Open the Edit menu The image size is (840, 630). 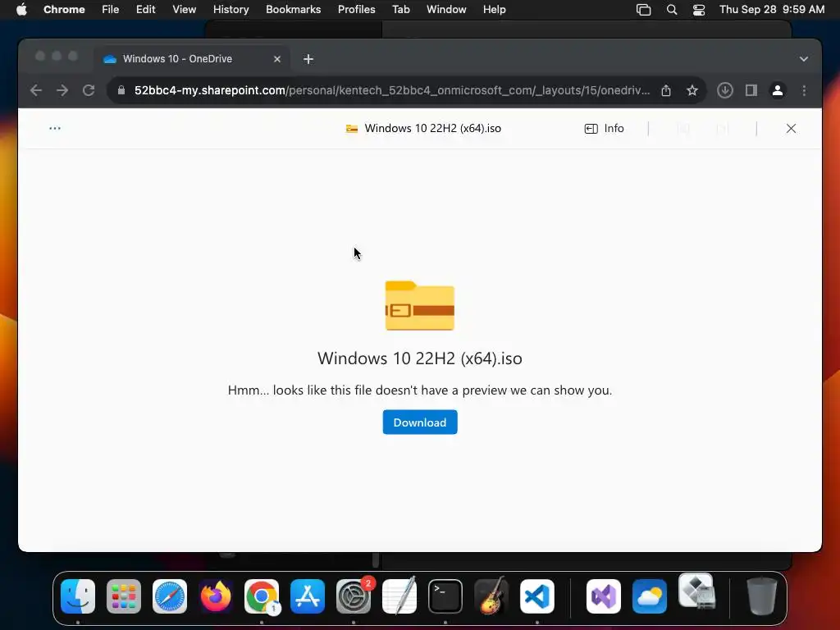pos(145,10)
